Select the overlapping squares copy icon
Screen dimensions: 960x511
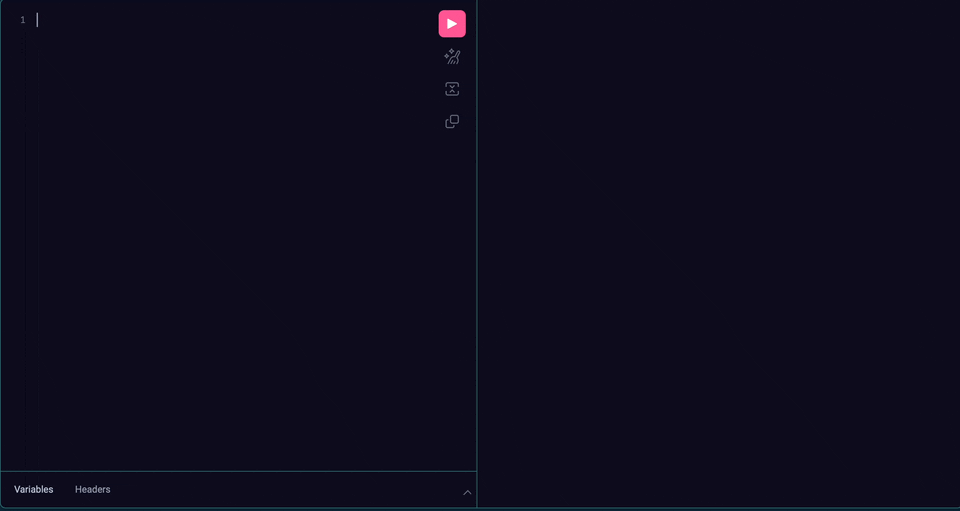pos(452,122)
